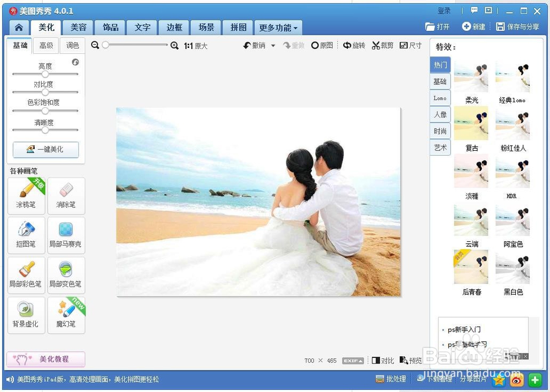Toggle the 对比 compare view
Image resolution: width=550 pixels, height=392 pixels.
click(383, 361)
